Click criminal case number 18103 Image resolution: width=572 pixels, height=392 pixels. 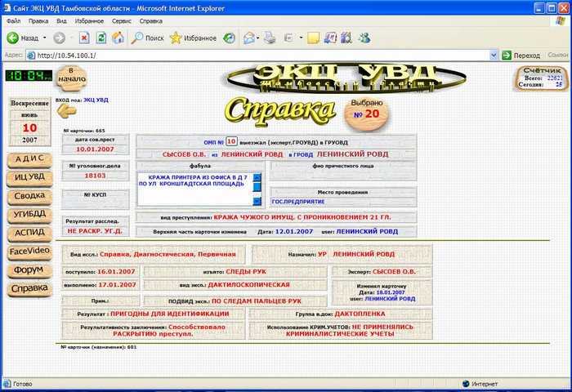(x=95, y=176)
